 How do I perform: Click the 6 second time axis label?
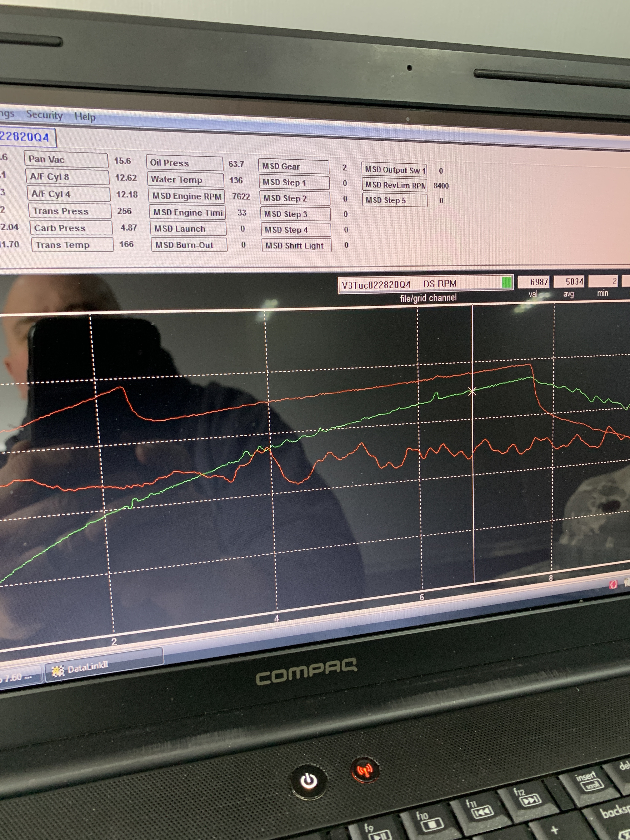tap(421, 597)
